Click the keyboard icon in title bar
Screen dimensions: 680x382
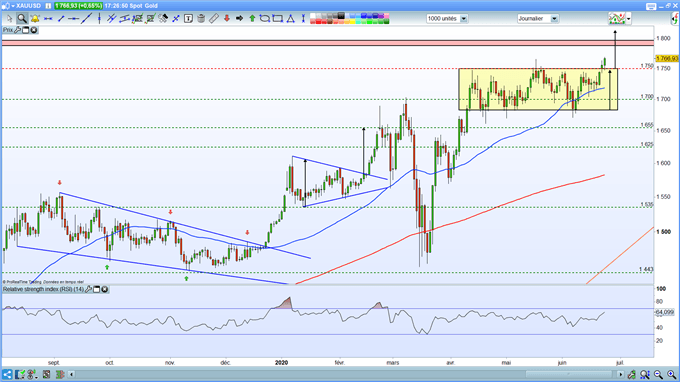click(651, 6)
